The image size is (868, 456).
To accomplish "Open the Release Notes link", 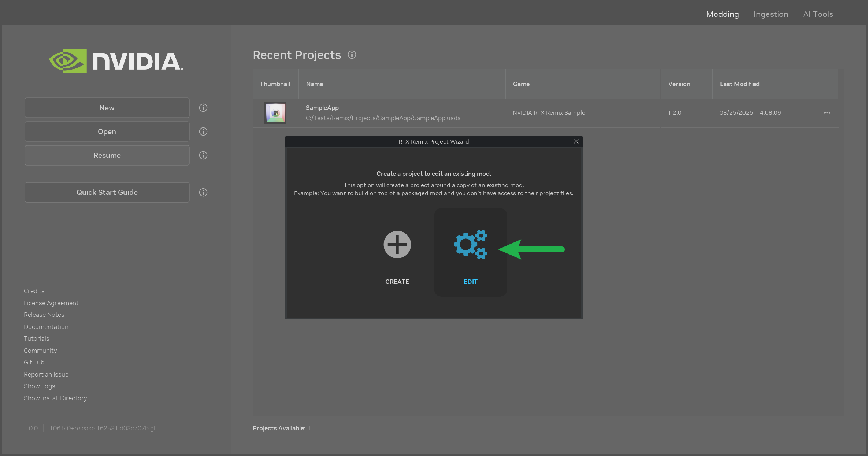I will coord(44,315).
